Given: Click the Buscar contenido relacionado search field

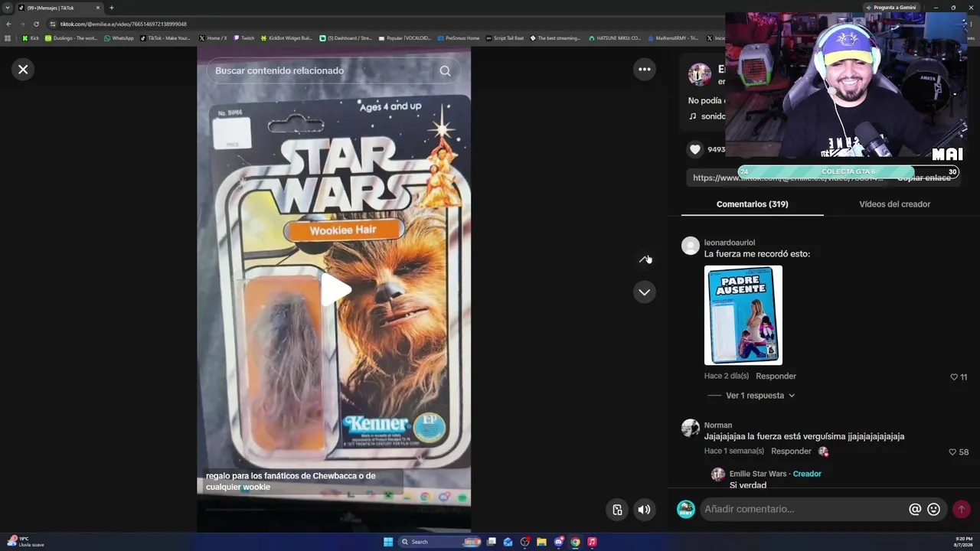Looking at the screenshot, I should click(x=334, y=71).
